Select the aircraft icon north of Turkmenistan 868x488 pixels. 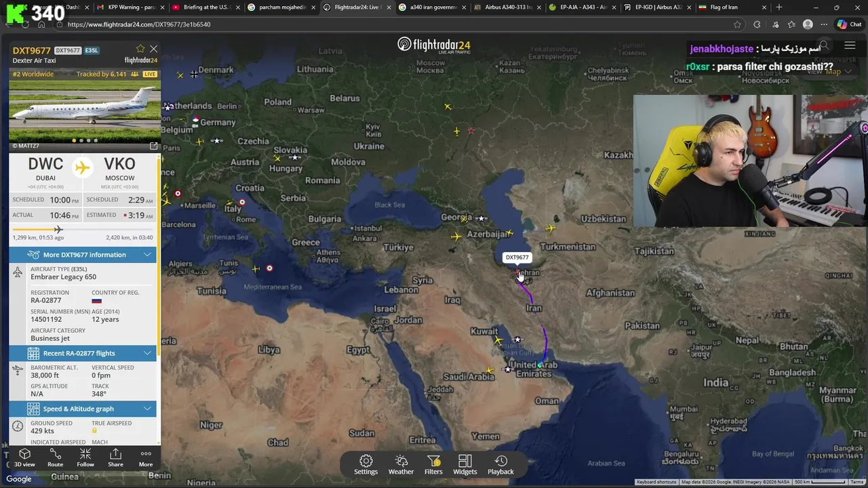(550, 228)
